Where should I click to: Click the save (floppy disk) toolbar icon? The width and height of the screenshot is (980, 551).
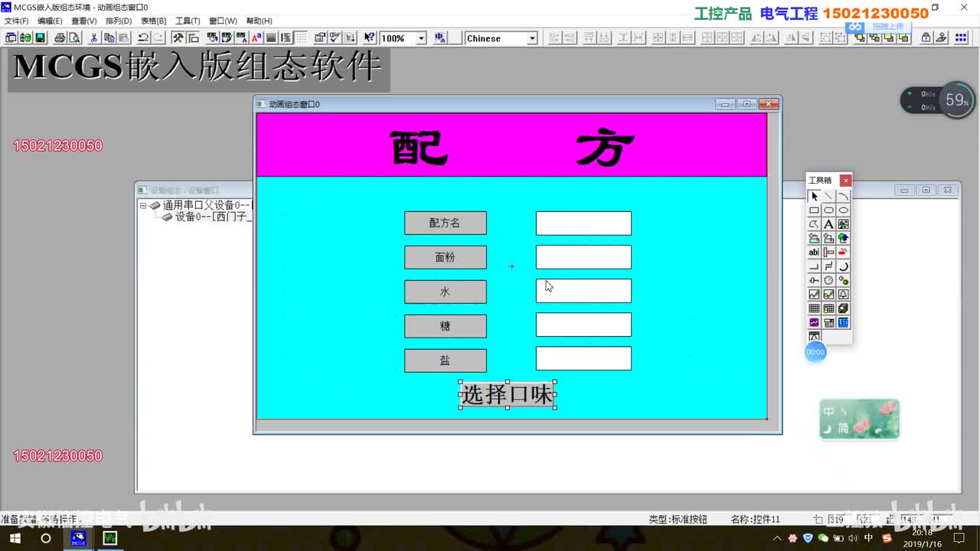click(x=41, y=37)
